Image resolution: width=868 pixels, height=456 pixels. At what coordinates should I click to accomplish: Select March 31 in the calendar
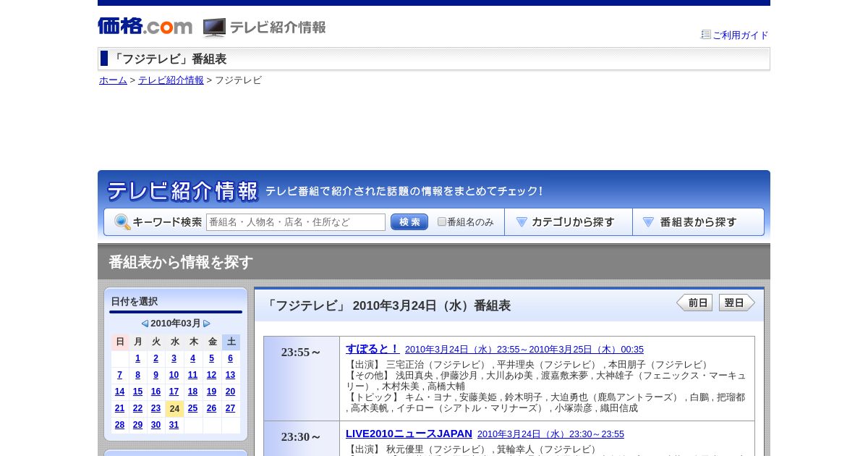174,425
